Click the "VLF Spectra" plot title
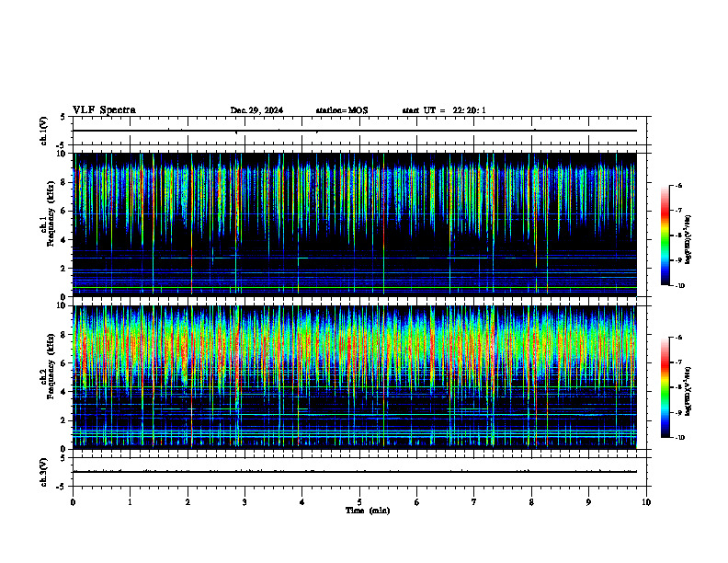This screenshot has width=728, height=563. click(104, 110)
